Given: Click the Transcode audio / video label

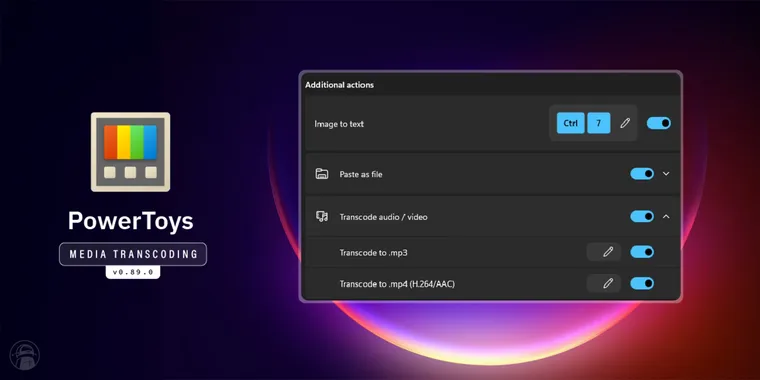Looking at the screenshot, I should [x=383, y=217].
